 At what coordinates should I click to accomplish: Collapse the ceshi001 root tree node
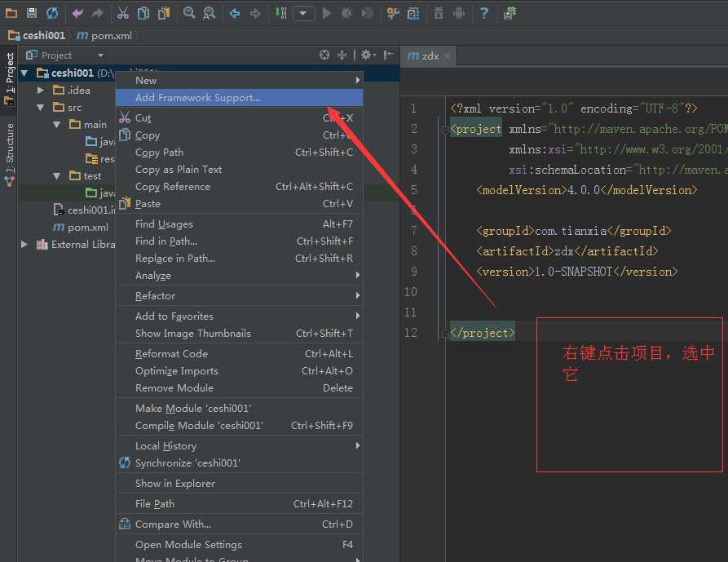(24, 73)
